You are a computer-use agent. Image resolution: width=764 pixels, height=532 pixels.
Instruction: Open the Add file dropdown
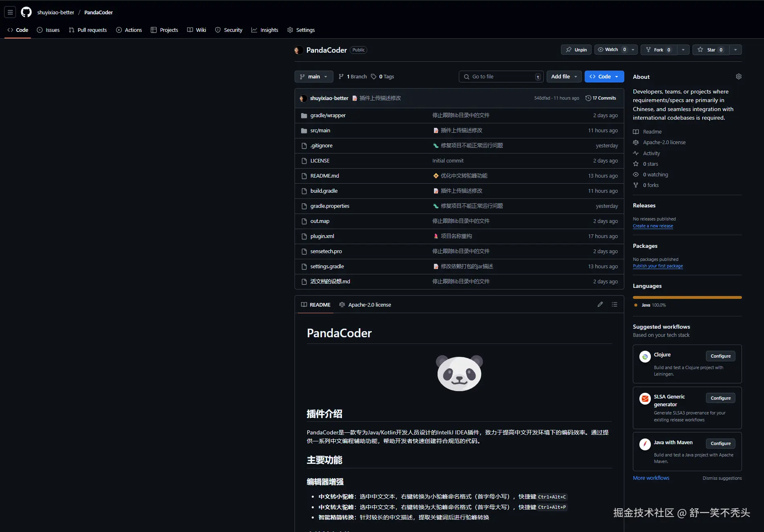click(x=564, y=77)
